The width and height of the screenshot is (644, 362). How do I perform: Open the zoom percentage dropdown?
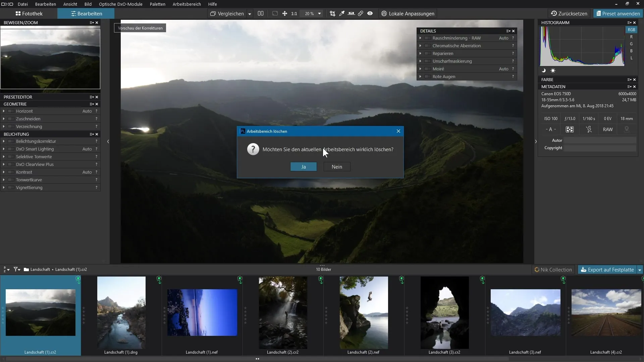point(319,14)
